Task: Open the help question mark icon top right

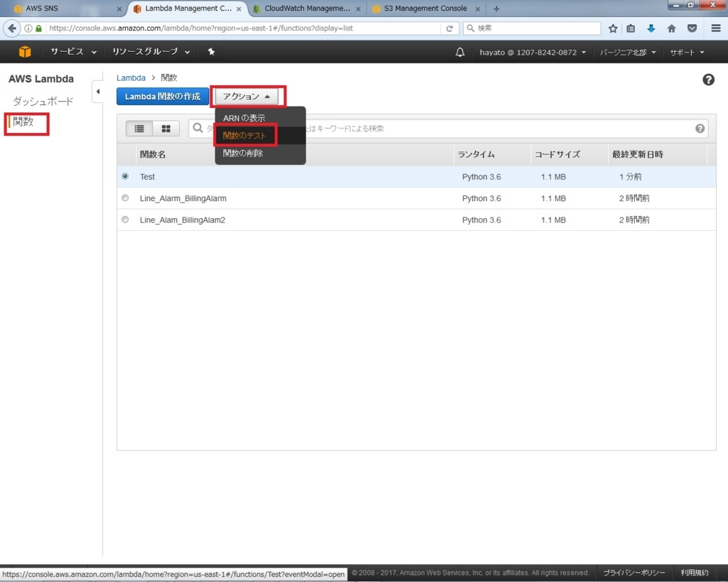Action: pos(708,80)
